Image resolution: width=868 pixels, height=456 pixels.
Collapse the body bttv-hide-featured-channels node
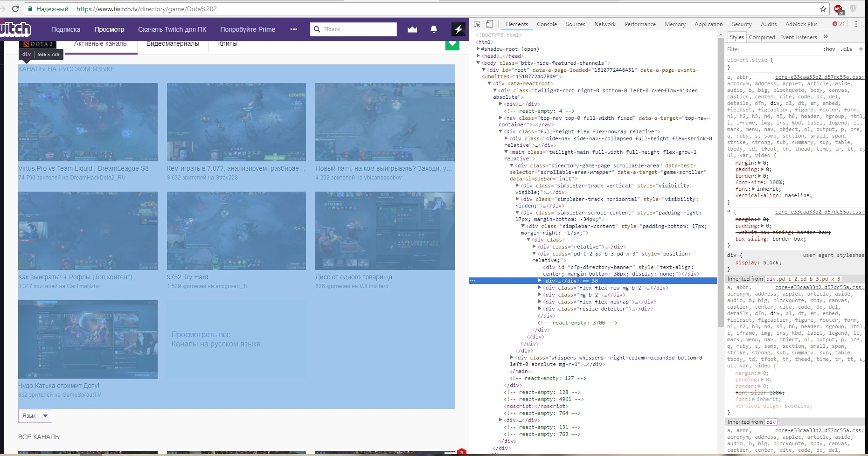point(478,63)
